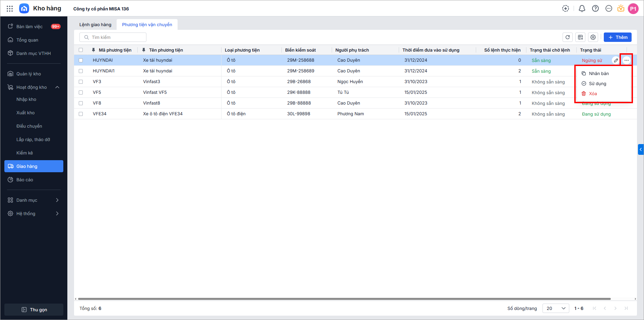The image size is (644, 320).
Task: Switch to the Lệnh giao hàng tab
Action: tap(95, 25)
